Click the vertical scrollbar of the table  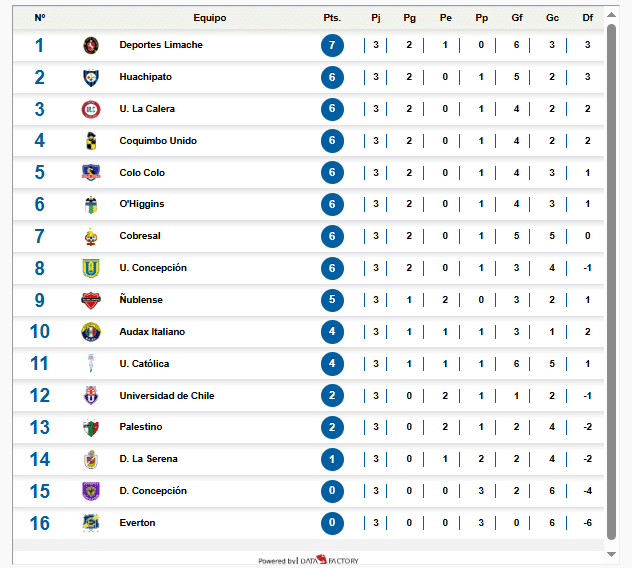click(x=611, y=280)
